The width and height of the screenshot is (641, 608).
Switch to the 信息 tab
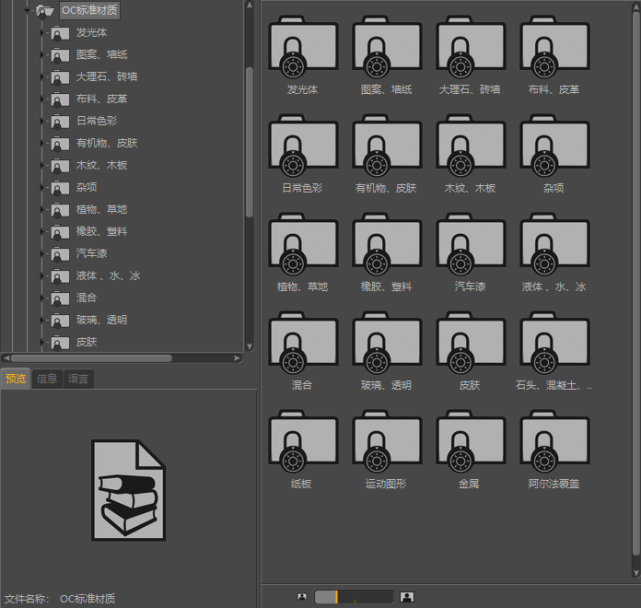point(47,379)
